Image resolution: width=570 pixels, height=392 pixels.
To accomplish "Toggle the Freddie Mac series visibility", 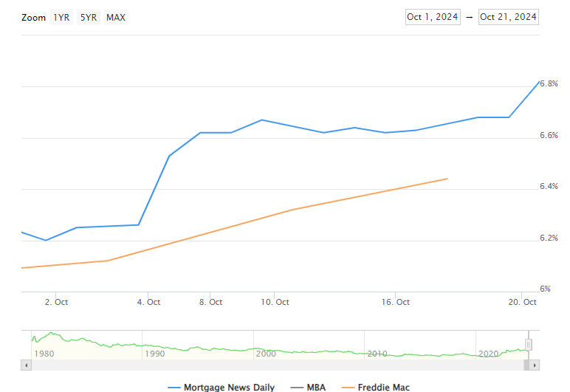I will tap(383, 387).
